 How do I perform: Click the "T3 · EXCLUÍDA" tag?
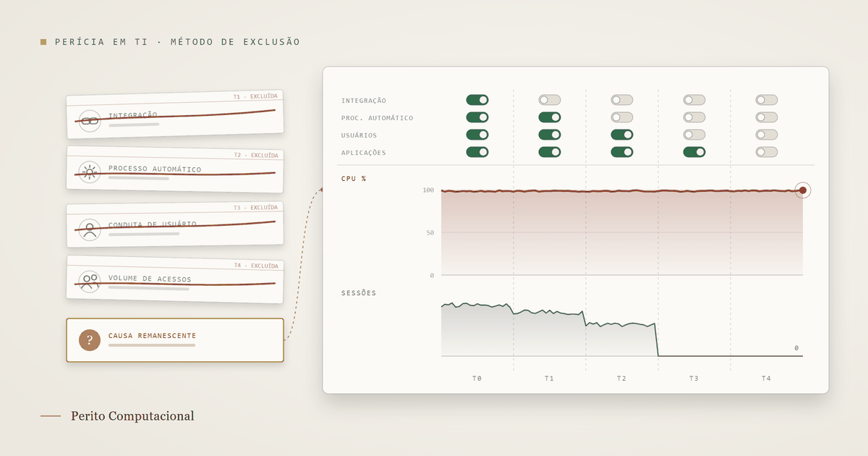[x=255, y=208]
